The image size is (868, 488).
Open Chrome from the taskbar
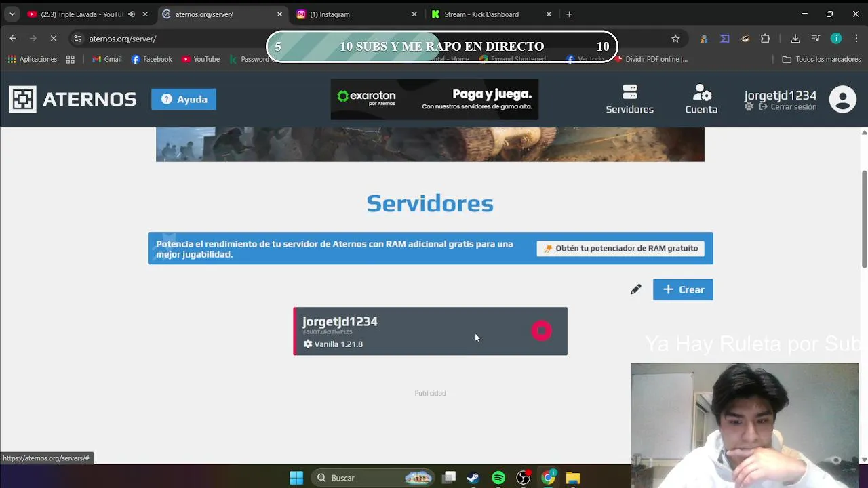click(x=548, y=478)
